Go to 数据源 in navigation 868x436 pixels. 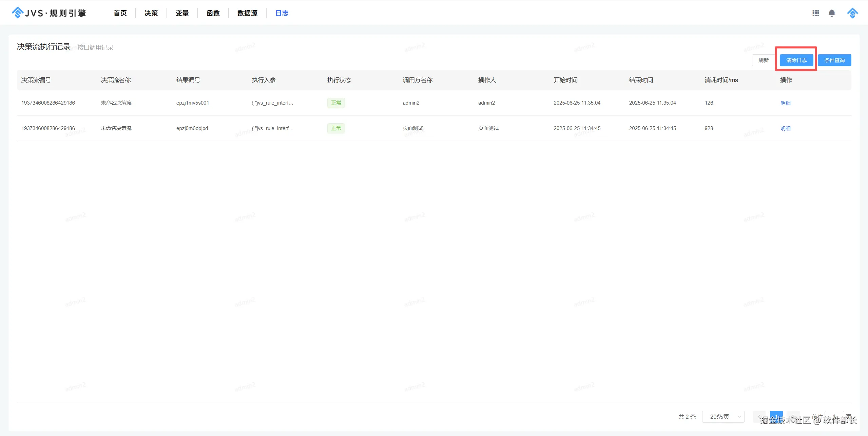(247, 13)
